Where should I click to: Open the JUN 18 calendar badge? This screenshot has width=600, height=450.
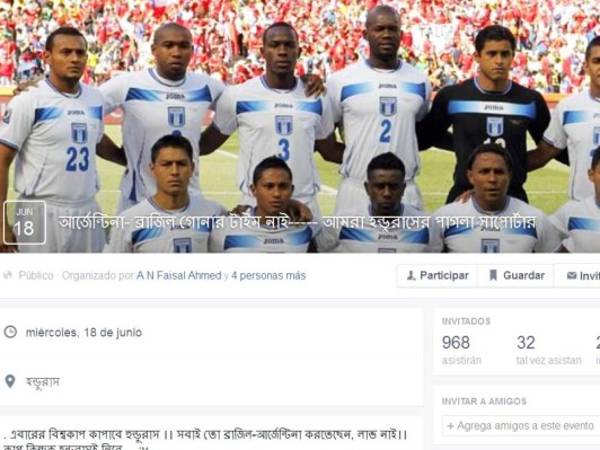point(24,223)
